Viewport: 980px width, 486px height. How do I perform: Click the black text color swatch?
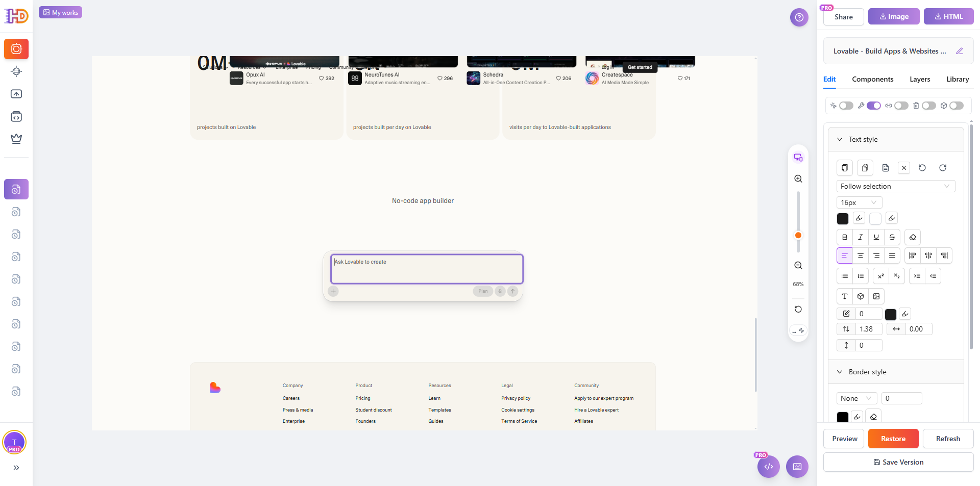click(x=843, y=219)
